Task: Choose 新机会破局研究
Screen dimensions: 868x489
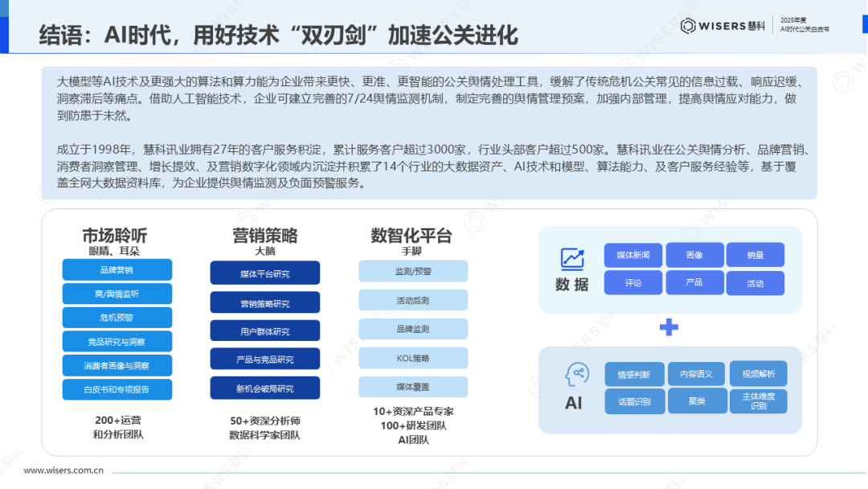Action: coord(265,388)
